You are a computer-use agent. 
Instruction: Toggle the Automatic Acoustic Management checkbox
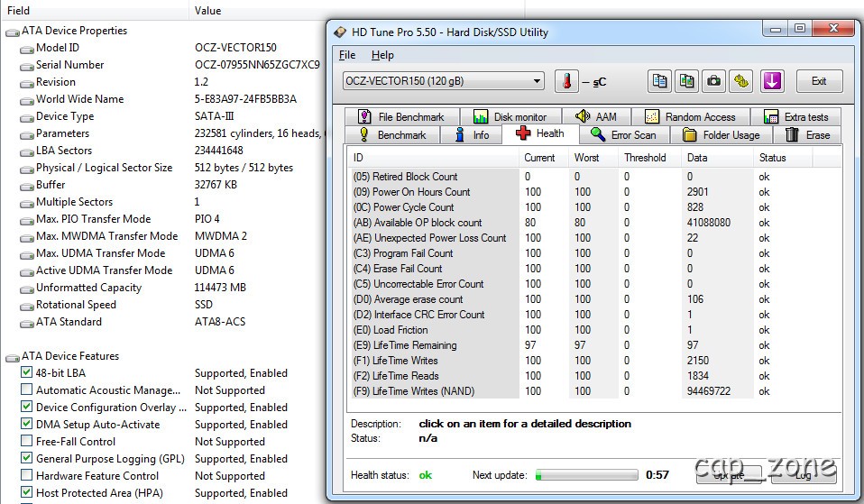coord(26,389)
